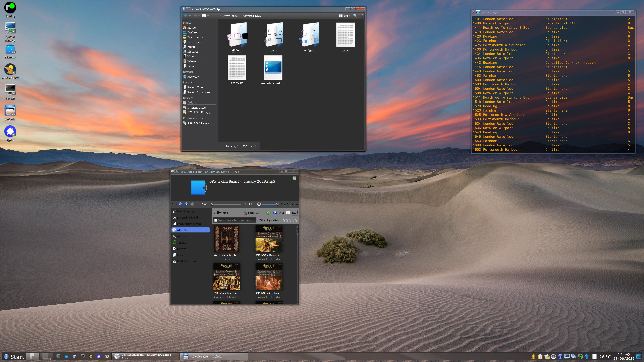644x362 pixels.
Task: Select Recently Played in Elisa sidebar
Action: [x=191, y=217]
